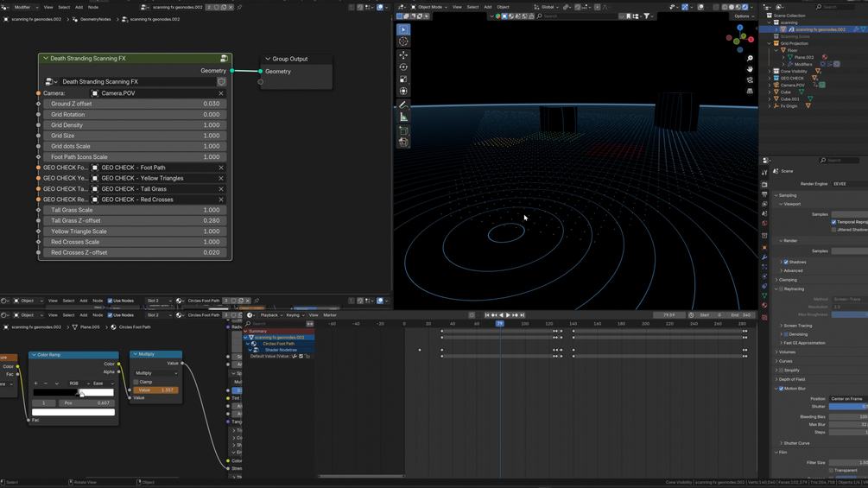Open the Object Mode dropdown
Image resolution: width=868 pixels, height=488 pixels.
point(429,7)
